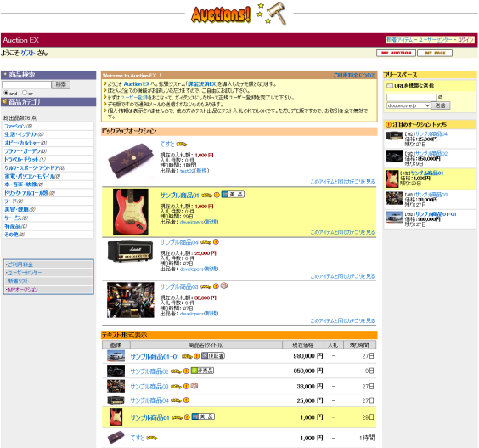Image resolution: width=479 pixels, height=448 pixels.
Task: Open ファッション category in sidebar
Action: coord(16,126)
